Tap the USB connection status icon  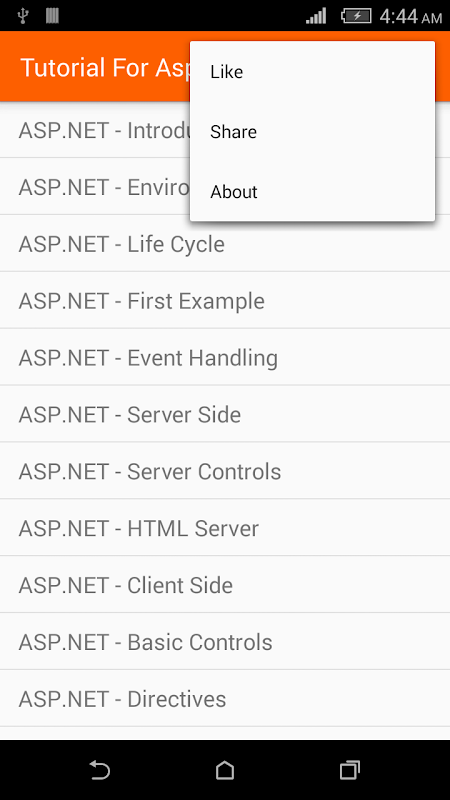(x=22, y=16)
